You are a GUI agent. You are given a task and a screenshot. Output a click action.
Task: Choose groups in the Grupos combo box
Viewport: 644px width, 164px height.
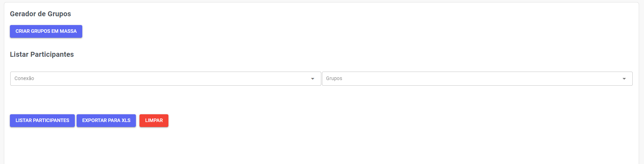(x=477, y=79)
